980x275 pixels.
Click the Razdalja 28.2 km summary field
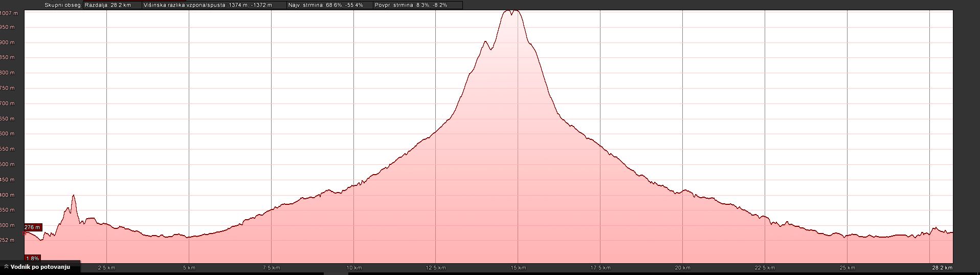coord(112,5)
